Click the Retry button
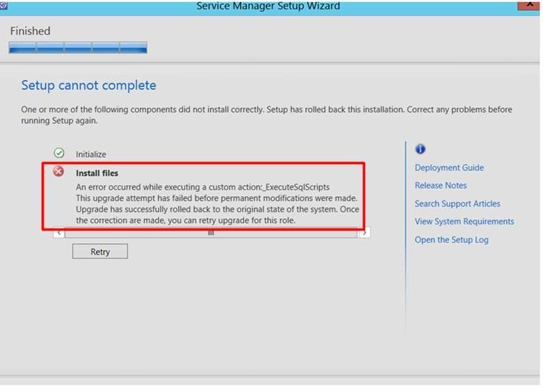This screenshot has width=543, height=392. click(x=99, y=252)
